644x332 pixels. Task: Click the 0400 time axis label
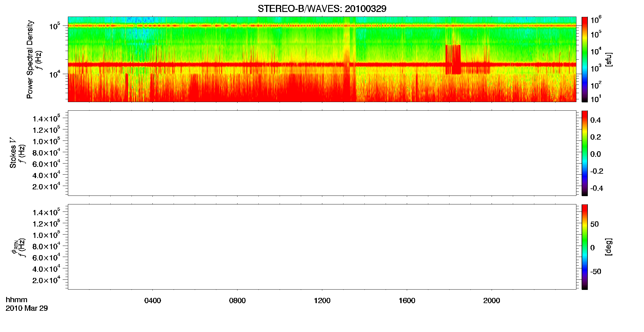coord(153,301)
